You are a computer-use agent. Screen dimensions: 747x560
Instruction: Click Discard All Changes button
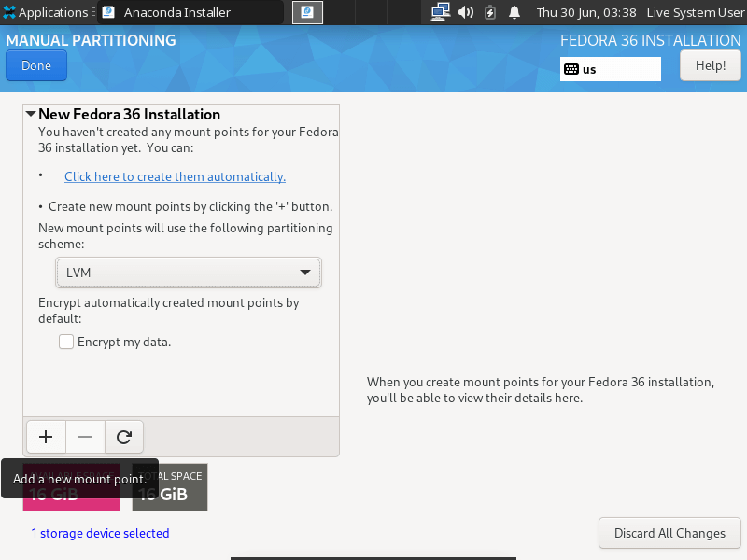669,533
